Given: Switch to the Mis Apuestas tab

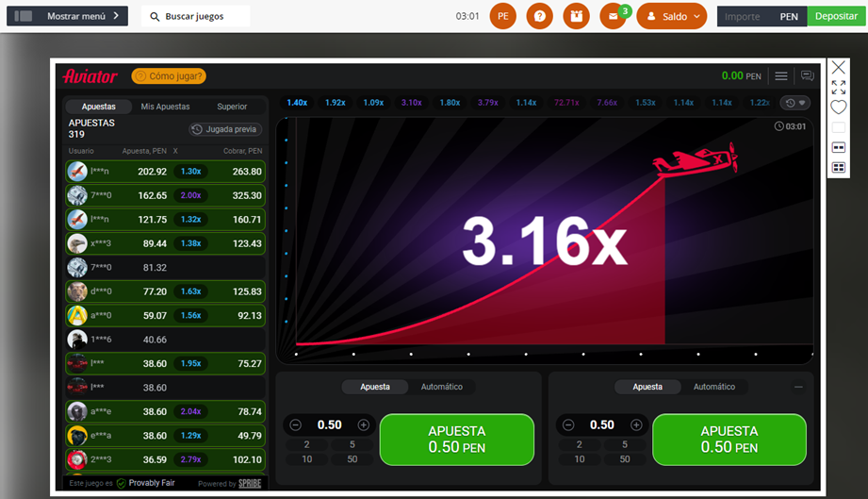Looking at the screenshot, I should 165,107.
